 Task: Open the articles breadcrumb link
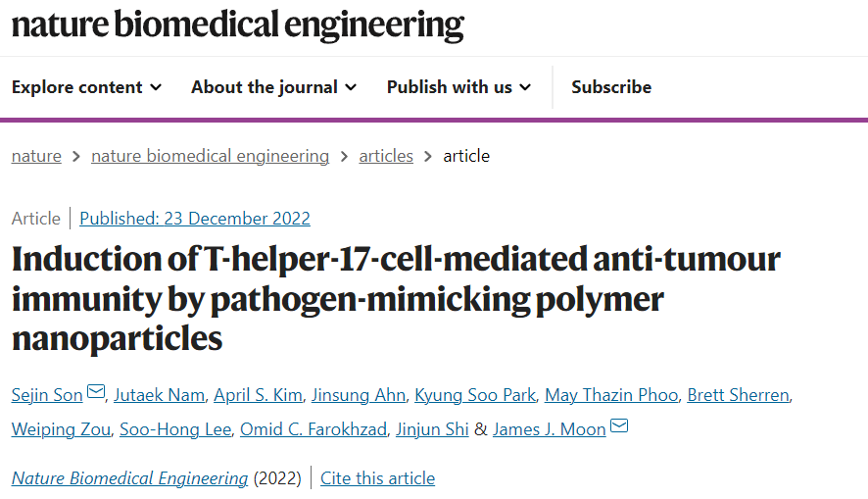click(x=386, y=156)
